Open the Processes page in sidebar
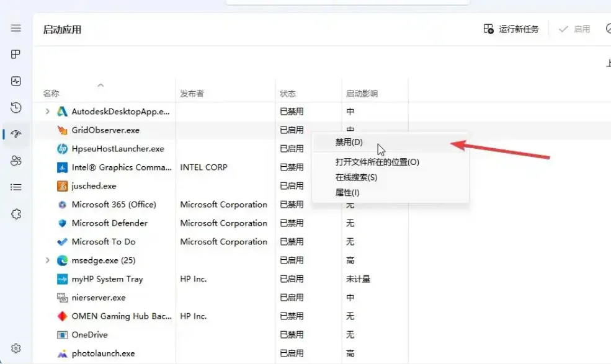This screenshot has height=364, width=611. click(16, 54)
